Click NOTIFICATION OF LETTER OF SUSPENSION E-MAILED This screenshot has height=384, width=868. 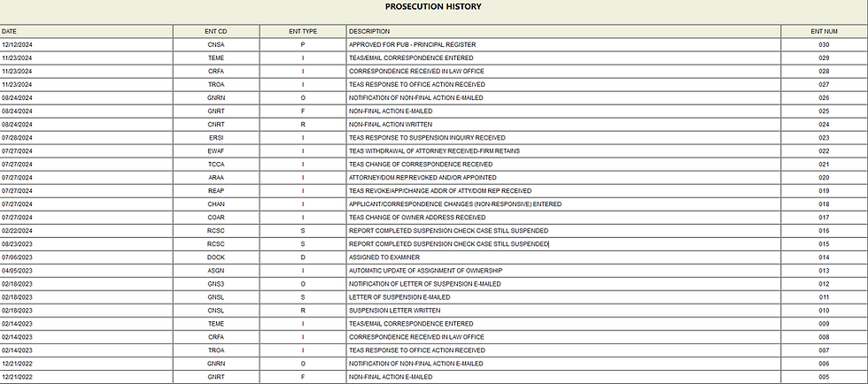point(424,284)
